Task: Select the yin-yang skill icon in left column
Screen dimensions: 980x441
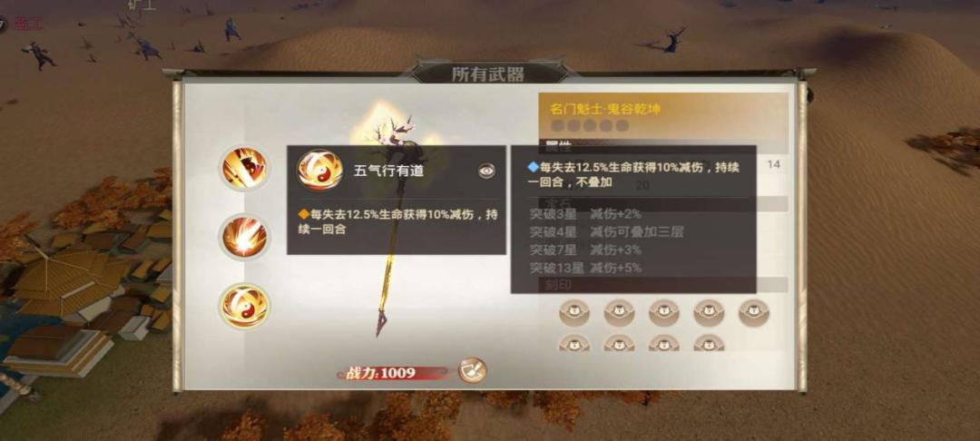Action: click(244, 306)
